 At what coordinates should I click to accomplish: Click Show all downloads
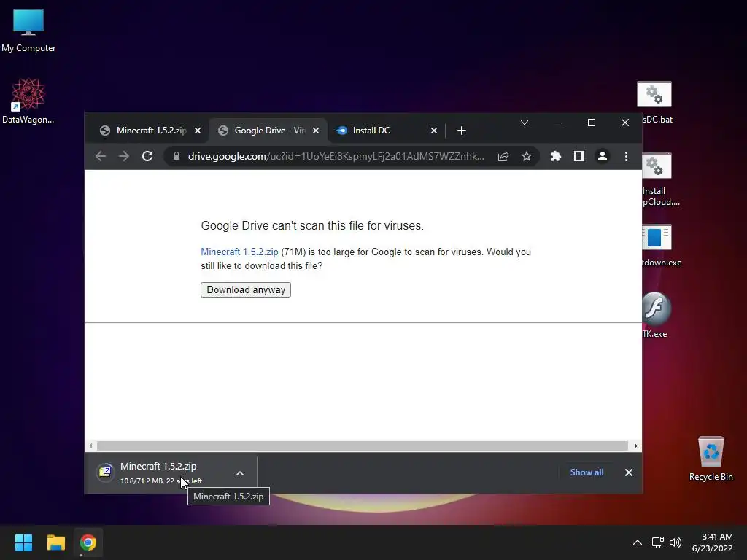pos(587,472)
